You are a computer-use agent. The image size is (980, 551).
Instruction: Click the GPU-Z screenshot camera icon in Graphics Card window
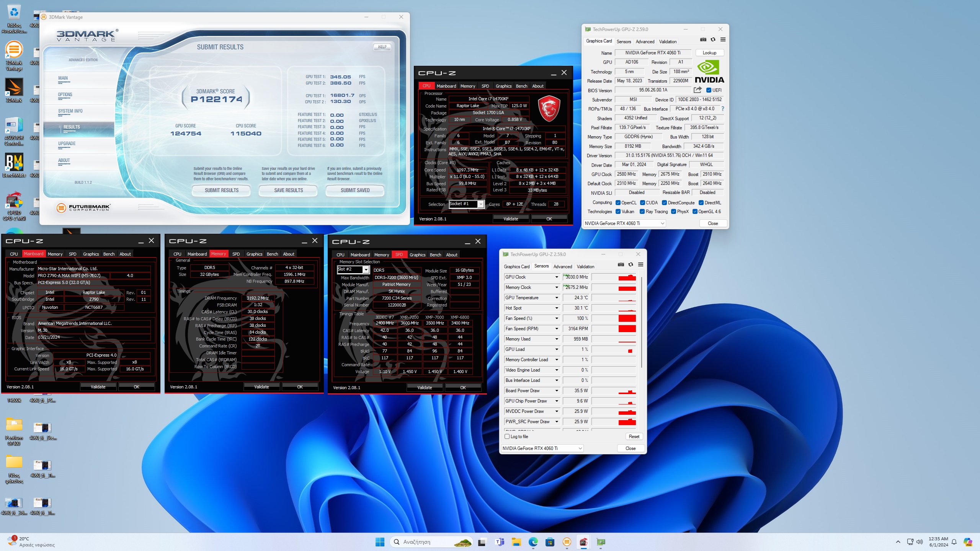pos(703,40)
